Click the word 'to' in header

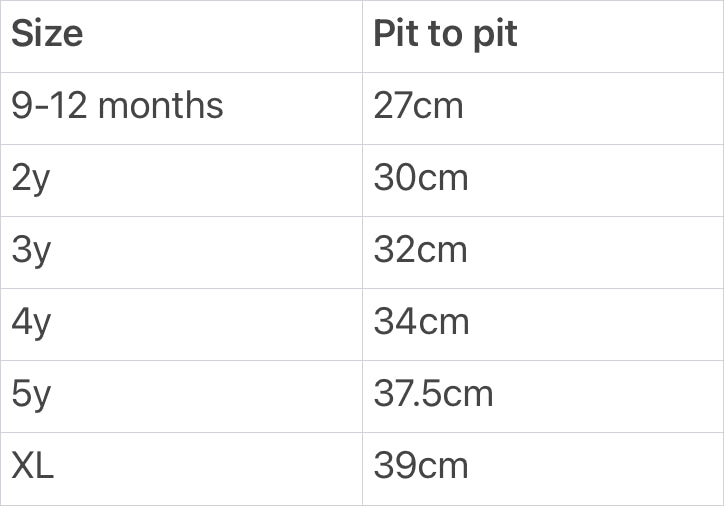pos(445,34)
